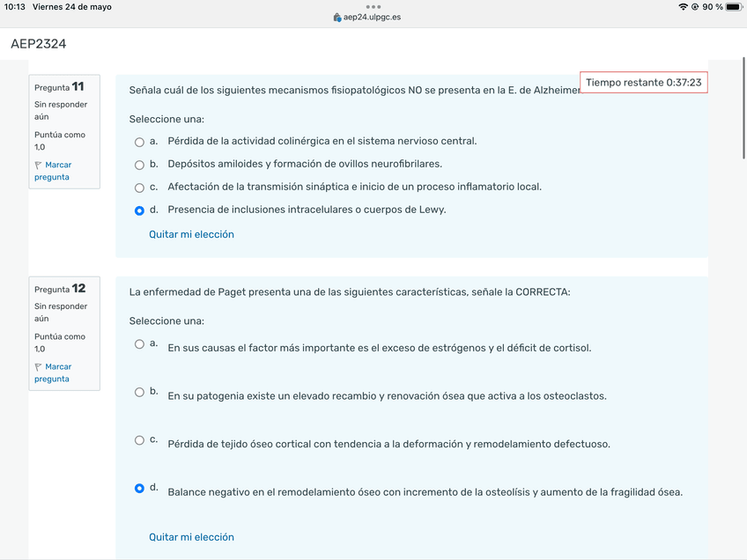Click answer text 'Afectación de la transmisión sináptica'

point(354,187)
